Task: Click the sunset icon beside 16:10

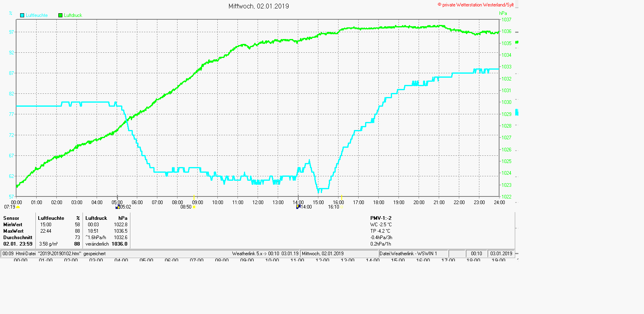Action: tap(342, 207)
